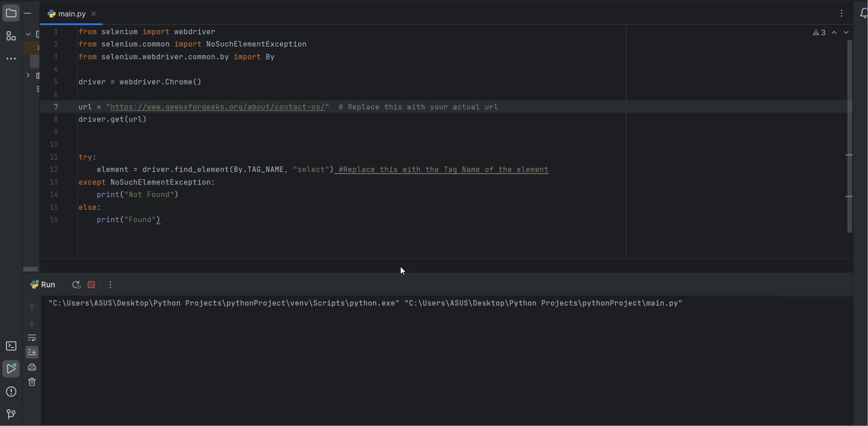Print the console output
The width and height of the screenshot is (868, 426).
coord(32,367)
